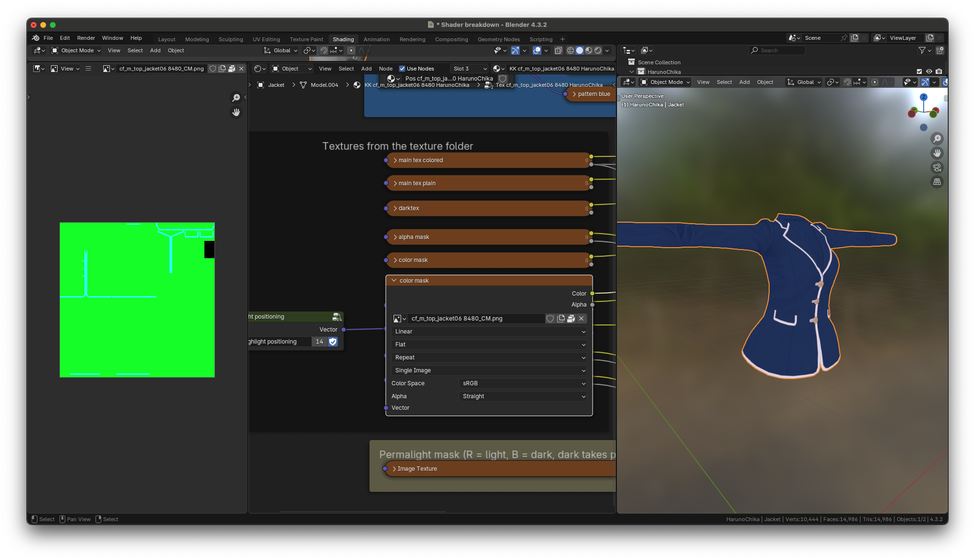The image size is (975, 560).
Task: Toggle camera view in 3D viewport
Action: click(937, 167)
